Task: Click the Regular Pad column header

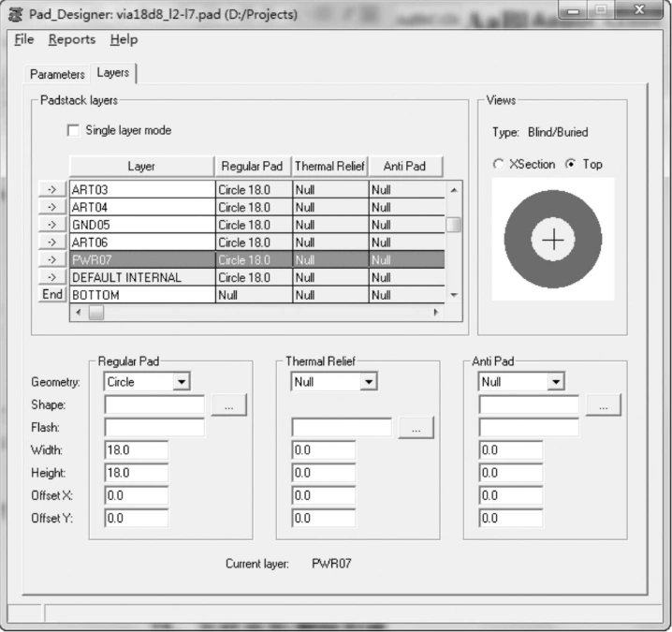Action: pos(253,166)
